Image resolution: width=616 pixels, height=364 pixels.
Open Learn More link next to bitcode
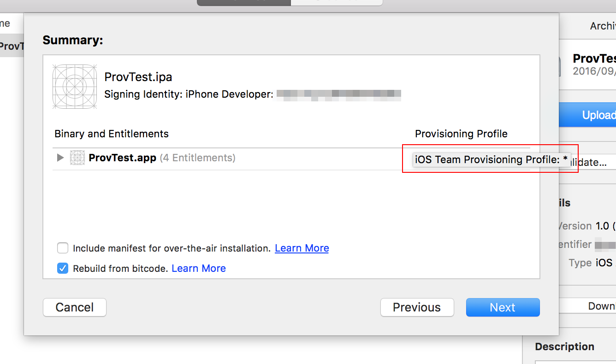[x=199, y=268]
